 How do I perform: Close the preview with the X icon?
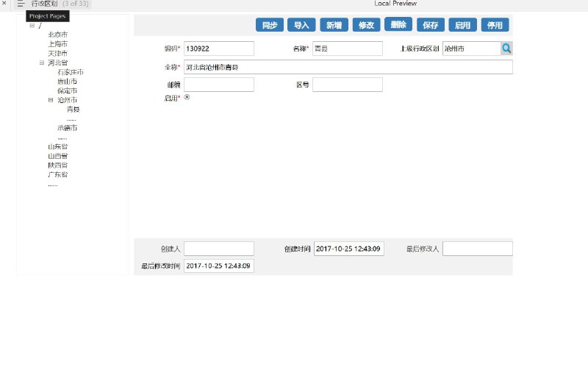coord(4,3)
